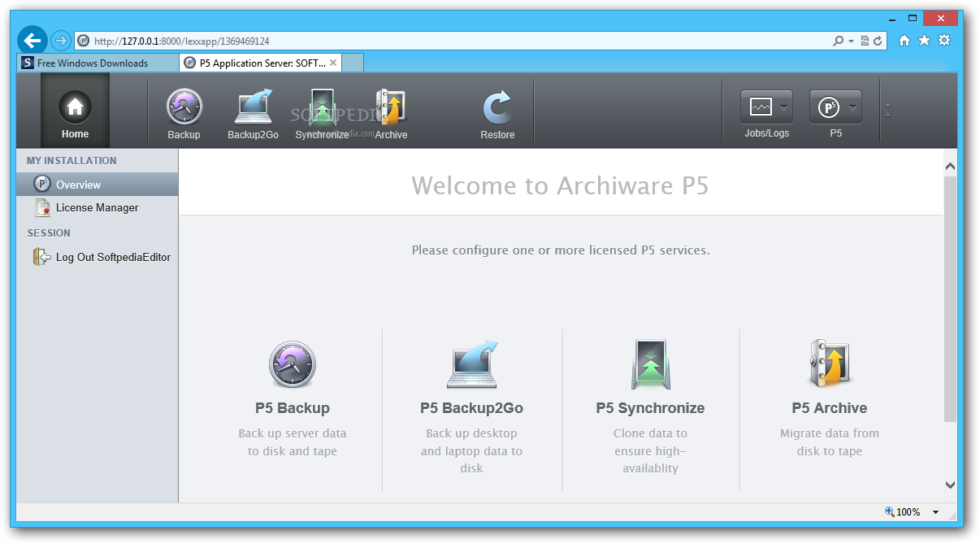980x544 pixels.
Task: Click 'Migrate data from disk to tape' text
Action: pos(830,442)
